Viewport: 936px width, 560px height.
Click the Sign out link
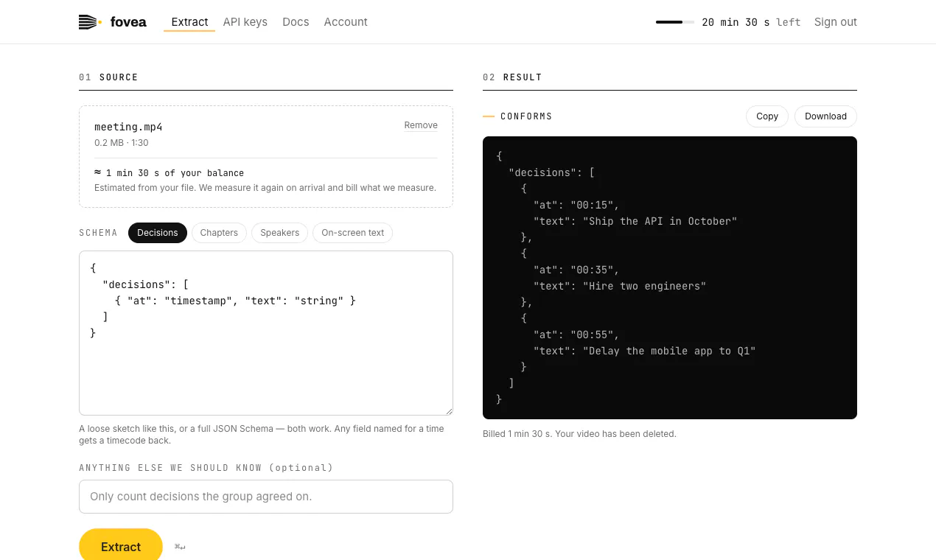coord(835,22)
